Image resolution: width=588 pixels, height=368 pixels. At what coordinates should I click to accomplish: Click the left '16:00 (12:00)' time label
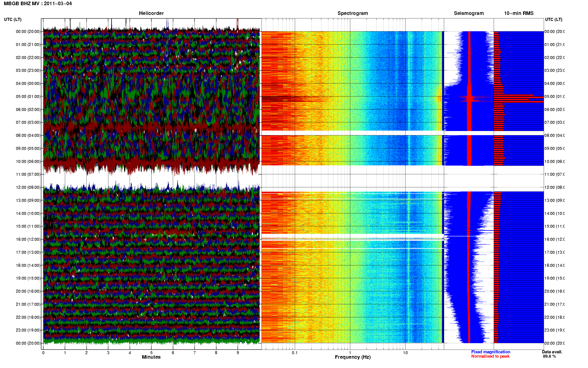pos(28,239)
